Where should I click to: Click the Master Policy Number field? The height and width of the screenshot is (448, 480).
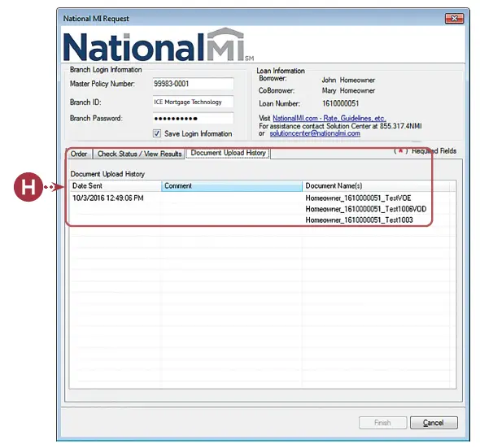pyautogui.click(x=193, y=84)
